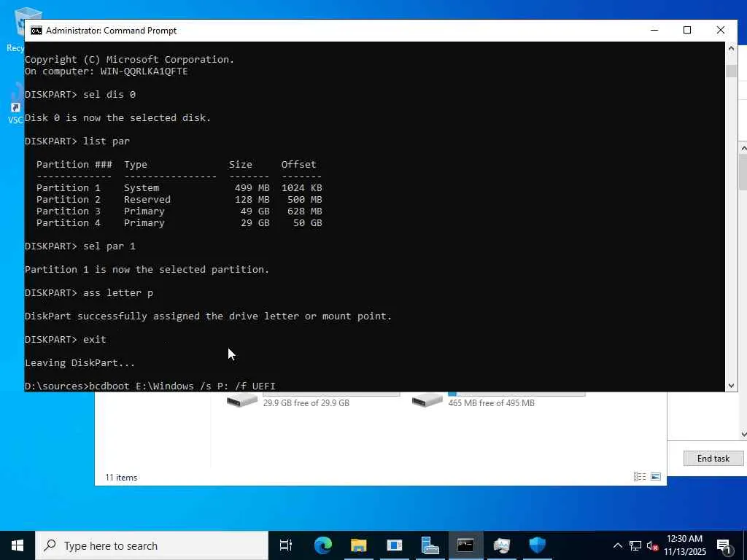747x560 pixels.
Task: Click the 'ass letter p' command line
Action: pyautogui.click(x=89, y=292)
